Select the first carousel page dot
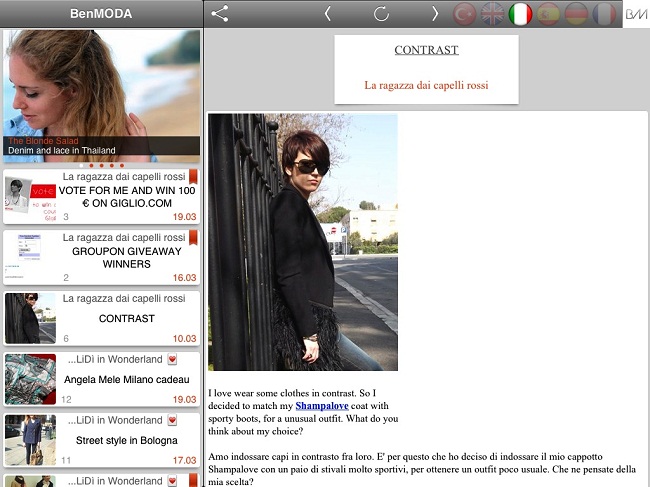Image resolution: width=650 pixels, height=487 pixels. point(81,165)
